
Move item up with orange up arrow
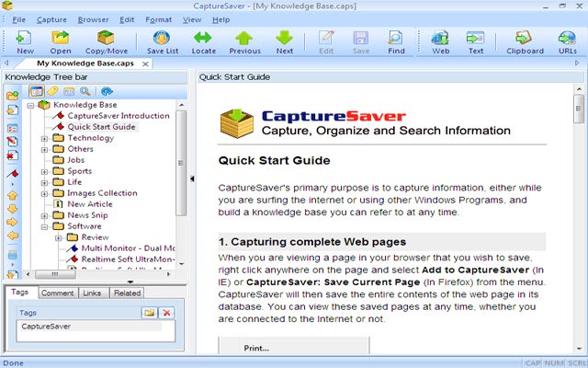pos(12,196)
